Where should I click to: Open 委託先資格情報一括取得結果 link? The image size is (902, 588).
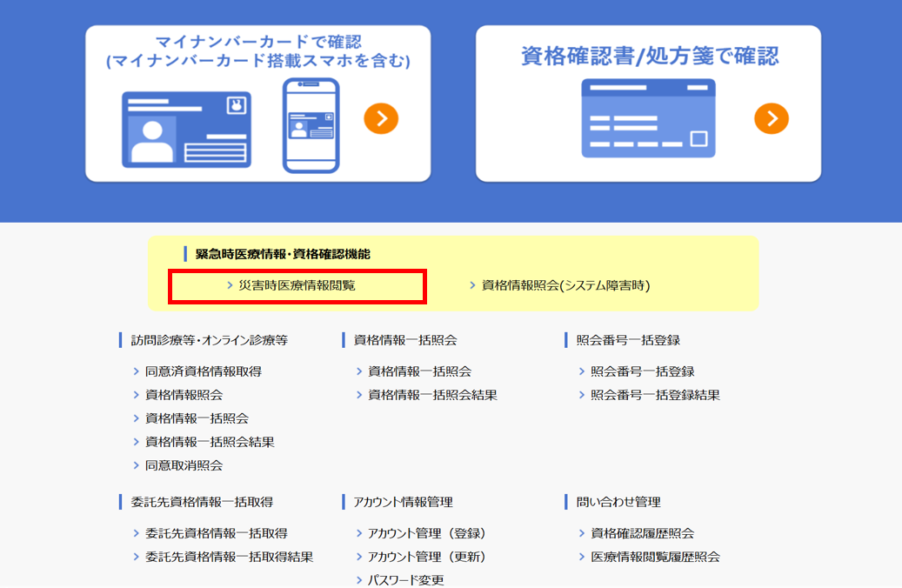[x=229, y=557]
